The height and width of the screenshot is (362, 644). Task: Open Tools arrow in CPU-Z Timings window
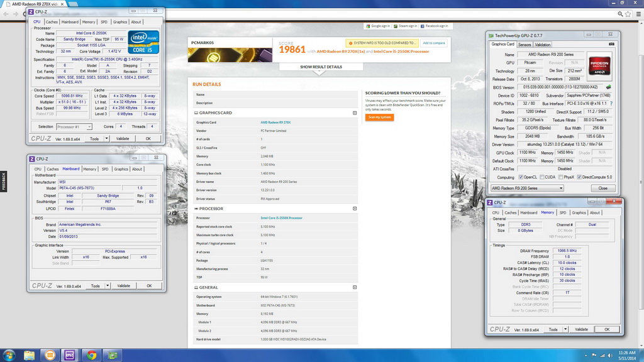coord(565,329)
